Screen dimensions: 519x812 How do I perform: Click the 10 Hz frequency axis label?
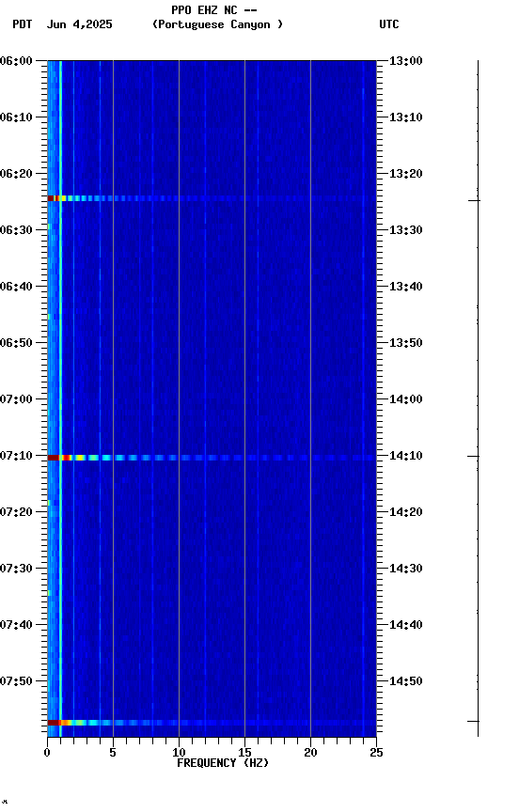point(179,753)
